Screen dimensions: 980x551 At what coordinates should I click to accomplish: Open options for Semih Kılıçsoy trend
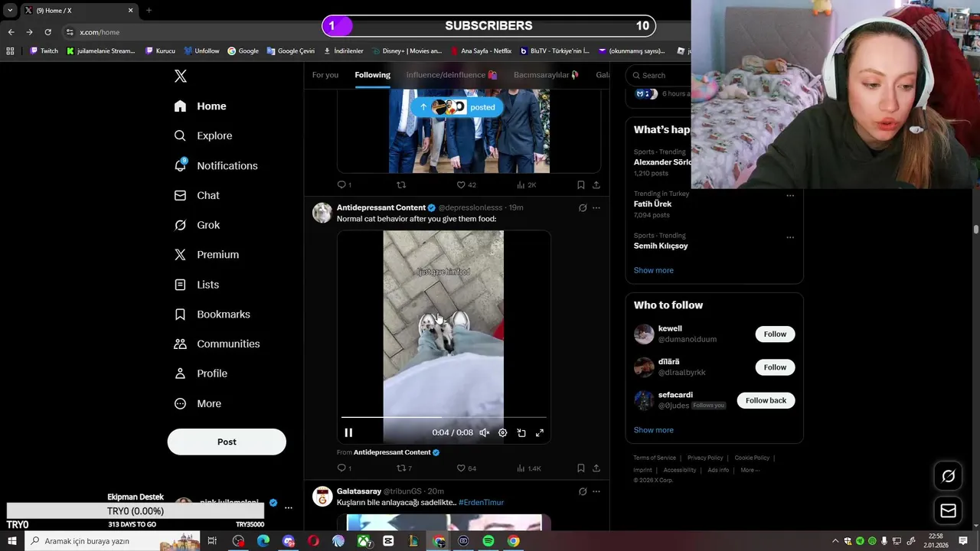(790, 237)
